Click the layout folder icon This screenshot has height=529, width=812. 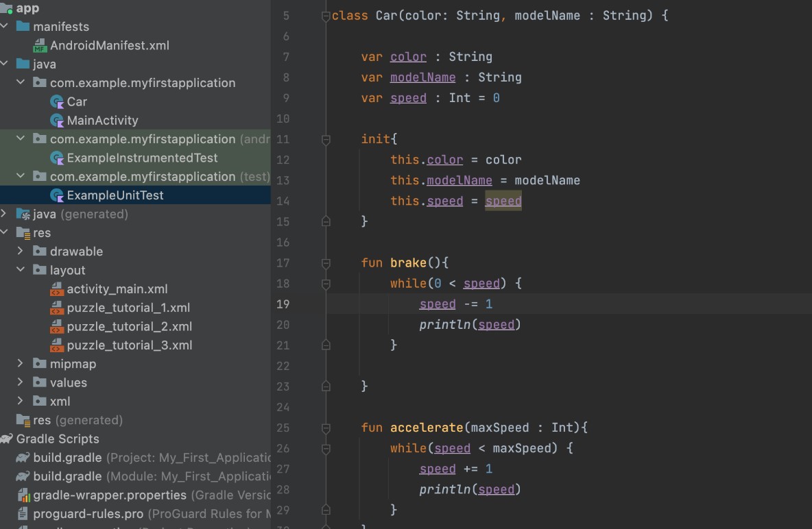[39, 270]
